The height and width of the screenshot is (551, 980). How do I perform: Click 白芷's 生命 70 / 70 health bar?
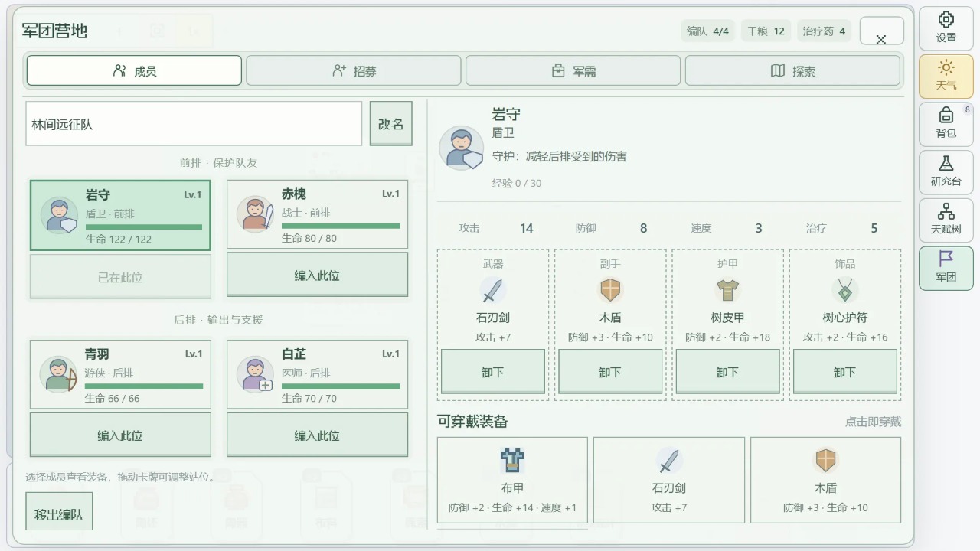tap(341, 386)
